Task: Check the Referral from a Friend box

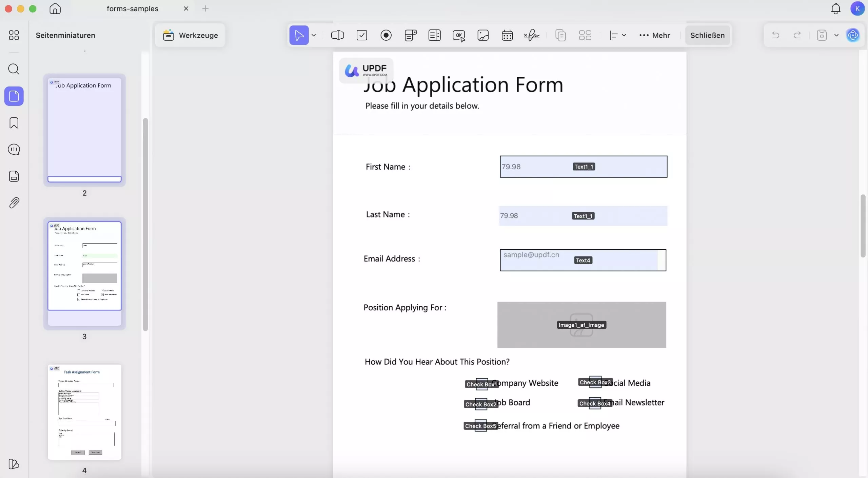Action: tap(480, 426)
